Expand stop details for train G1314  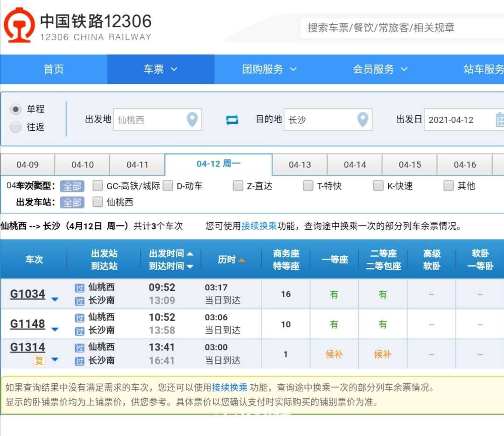55,359
